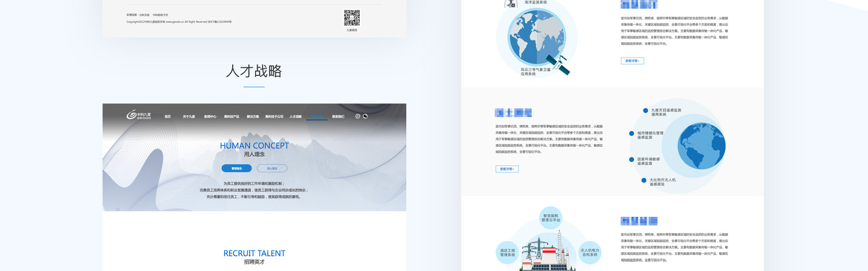Open 新闻中心 from the navigation bar
This screenshot has height=271, width=868.
click(210, 117)
